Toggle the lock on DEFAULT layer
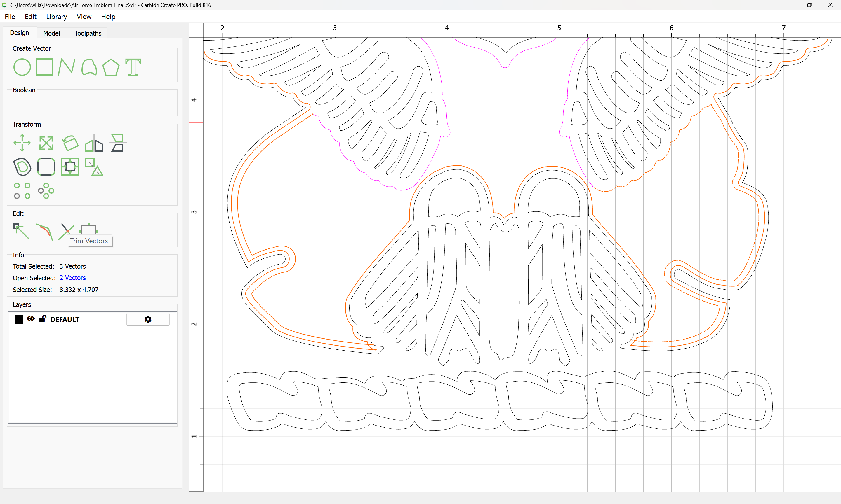Viewport: 841px width, 504px height. [43, 319]
